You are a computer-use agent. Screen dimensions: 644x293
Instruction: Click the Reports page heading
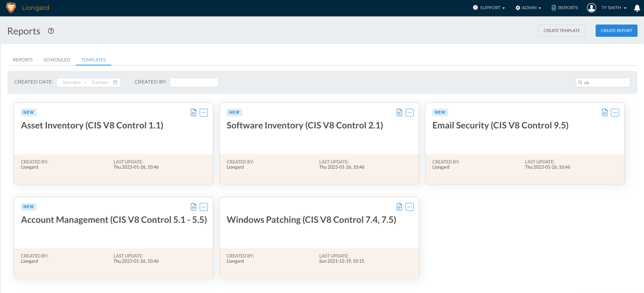point(24,31)
